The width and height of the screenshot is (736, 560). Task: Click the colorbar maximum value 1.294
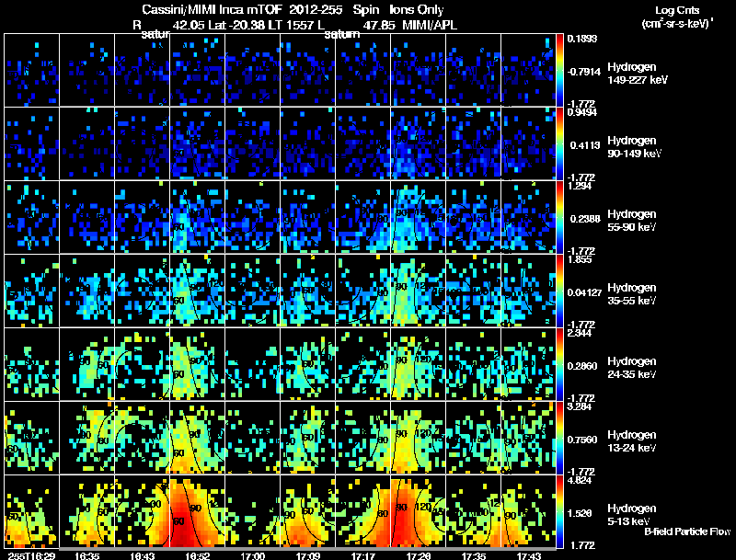(580, 186)
